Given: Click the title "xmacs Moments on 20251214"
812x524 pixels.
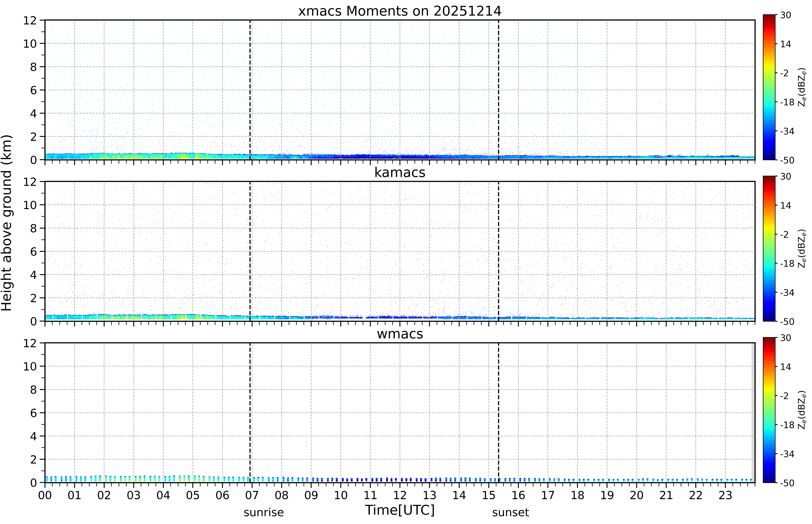Looking at the screenshot, I should (400, 11).
